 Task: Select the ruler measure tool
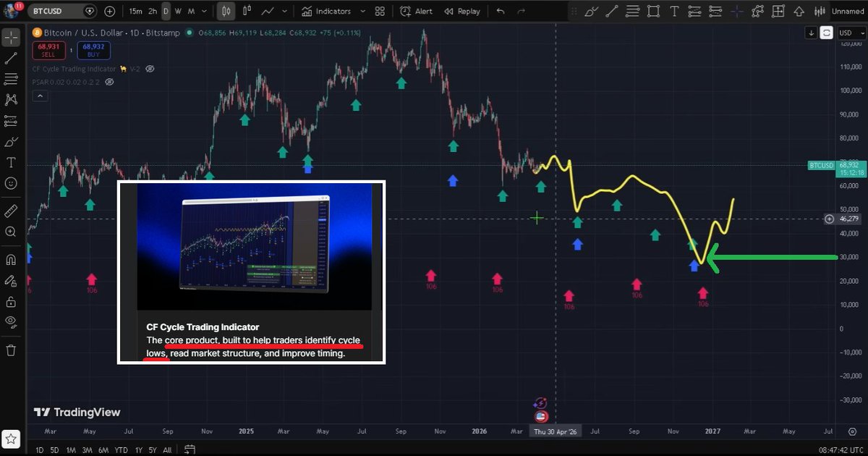pyautogui.click(x=11, y=211)
